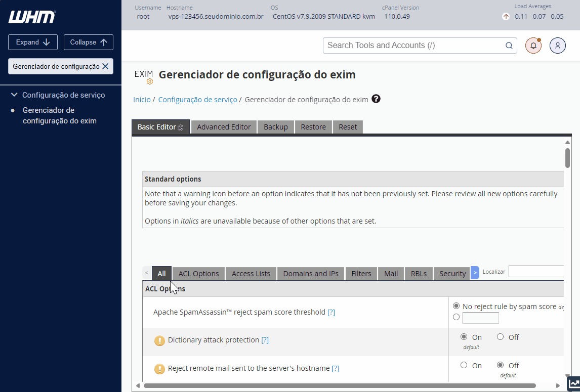Viewport: 580px width, 392px height.
Task: Open the Backup tab
Action: point(275,127)
